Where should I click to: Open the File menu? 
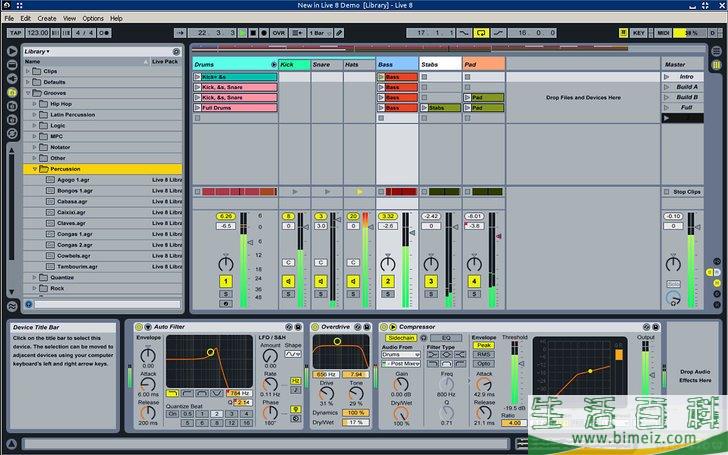click(x=9, y=19)
